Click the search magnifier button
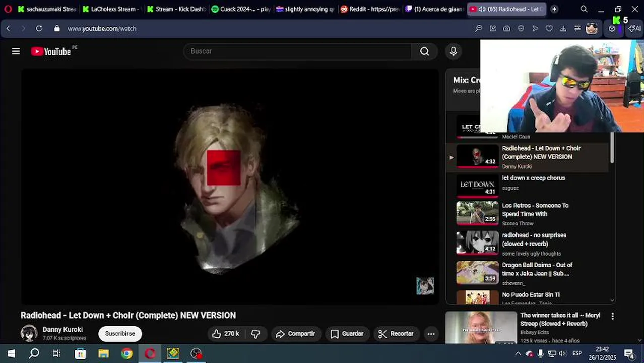Viewport: 644px width, 363px height. (425, 51)
